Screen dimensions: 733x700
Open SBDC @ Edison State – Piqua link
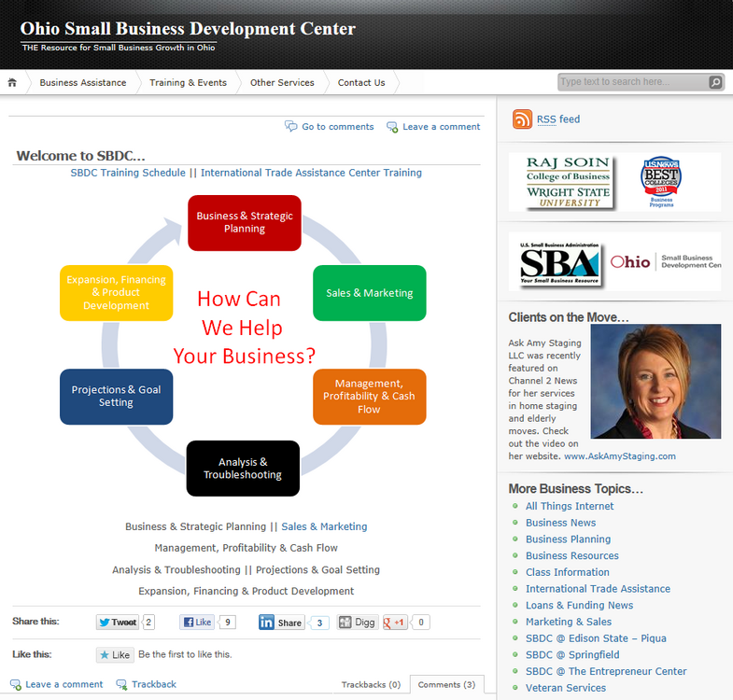[596, 638]
